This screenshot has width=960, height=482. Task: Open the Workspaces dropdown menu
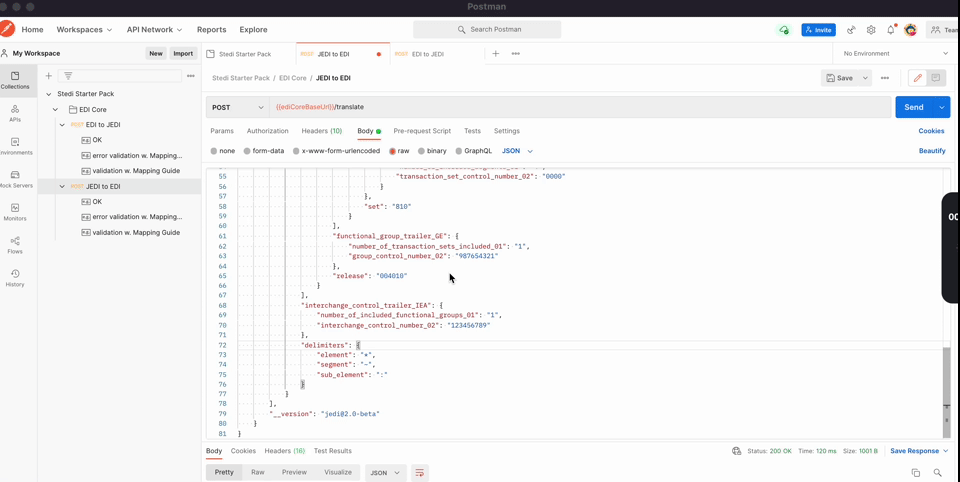point(84,29)
